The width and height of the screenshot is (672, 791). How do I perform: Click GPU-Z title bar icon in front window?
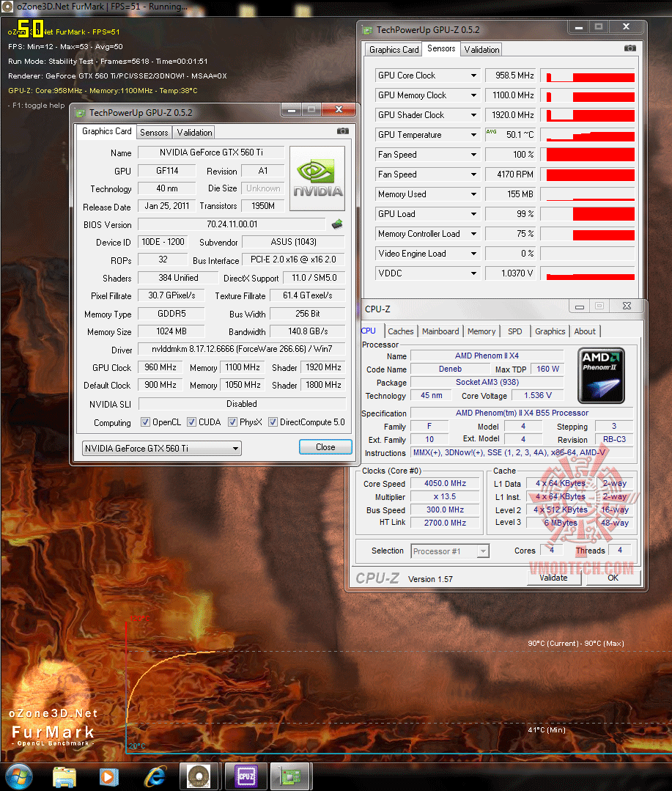(x=80, y=113)
